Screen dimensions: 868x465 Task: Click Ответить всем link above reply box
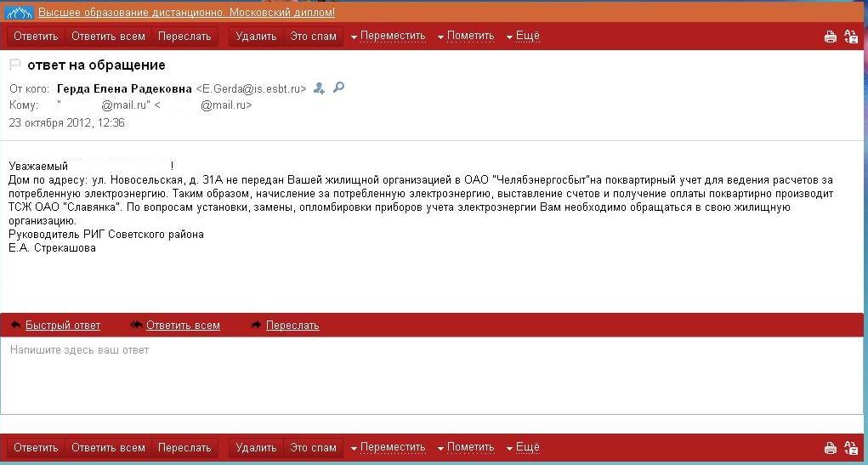183,326
